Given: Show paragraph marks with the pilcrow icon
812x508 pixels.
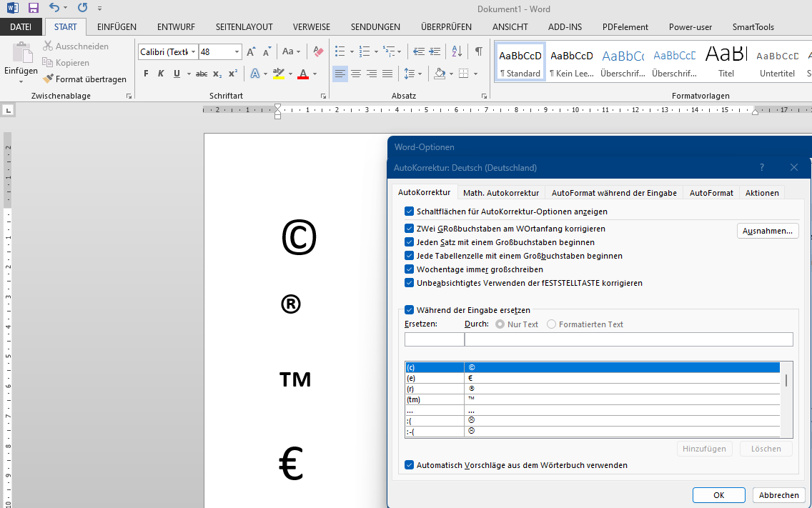Looking at the screenshot, I should (x=479, y=51).
